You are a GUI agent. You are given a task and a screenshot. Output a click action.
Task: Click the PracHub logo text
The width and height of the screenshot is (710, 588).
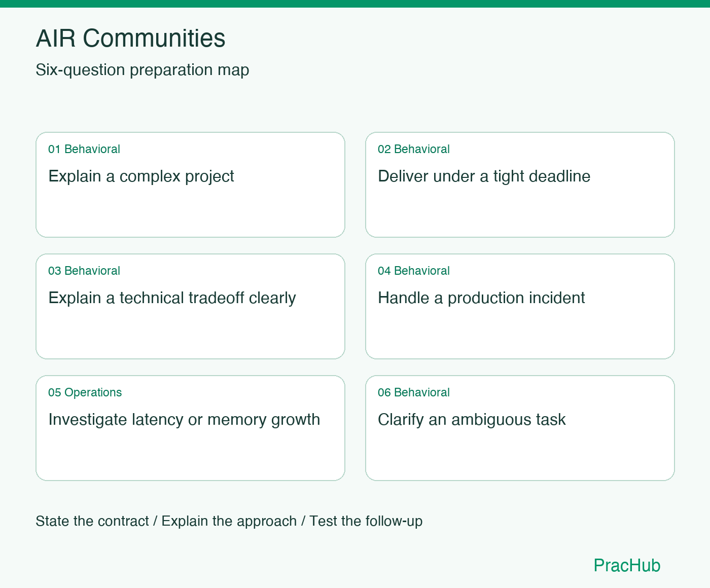627,565
